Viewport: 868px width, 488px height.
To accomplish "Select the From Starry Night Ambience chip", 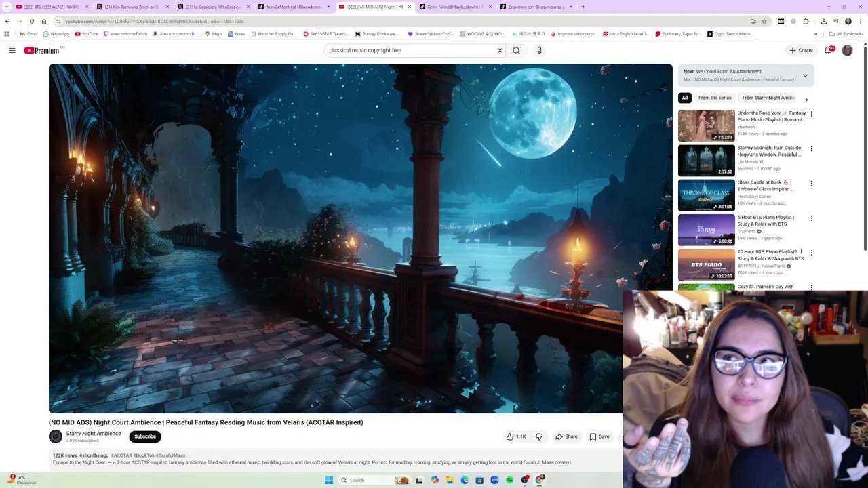I will pos(768,98).
